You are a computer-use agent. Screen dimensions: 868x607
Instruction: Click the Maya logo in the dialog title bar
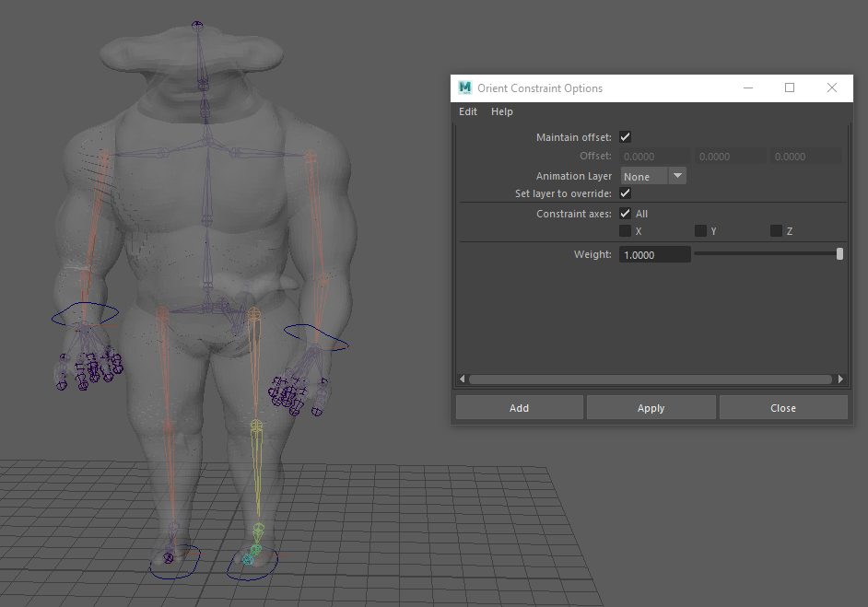coord(465,88)
